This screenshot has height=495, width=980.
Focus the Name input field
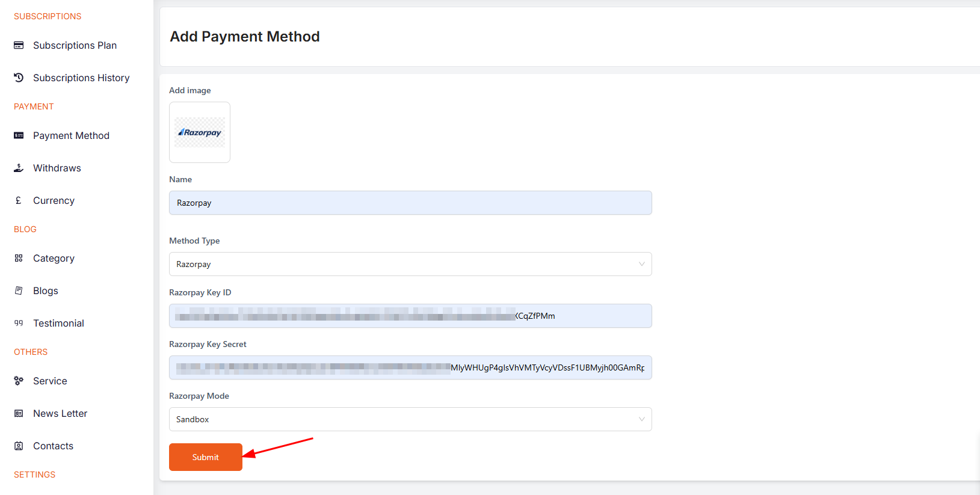(409, 203)
